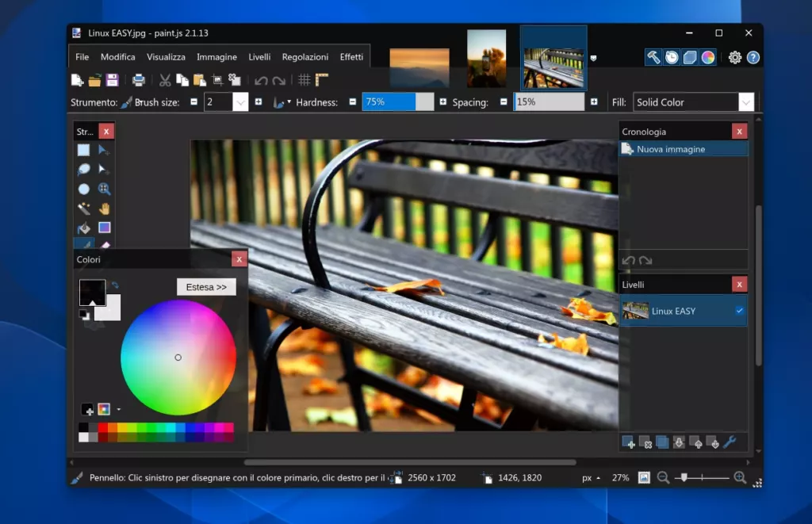Image resolution: width=812 pixels, height=524 pixels.
Task: Toggle the pixel grid display
Action: pos(304,80)
